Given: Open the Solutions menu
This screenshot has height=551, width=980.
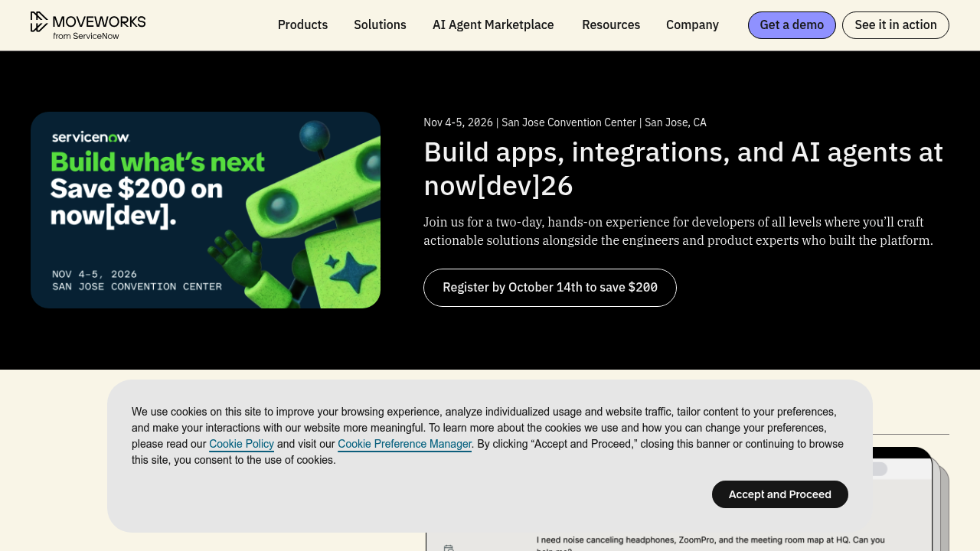Looking at the screenshot, I should [x=380, y=25].
